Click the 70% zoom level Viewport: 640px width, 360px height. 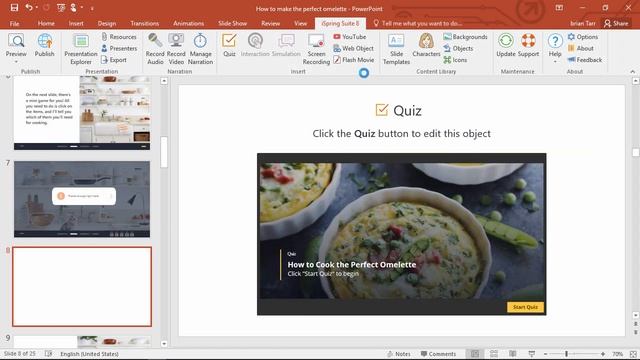[618, 354]
